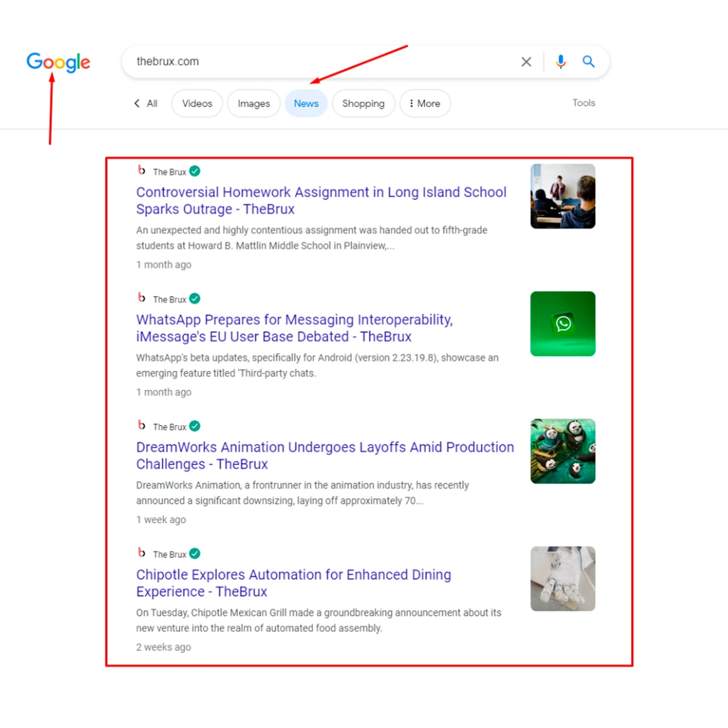
Task: Click the Brux favicon on the first result
Action: click(x=141, y=171)
